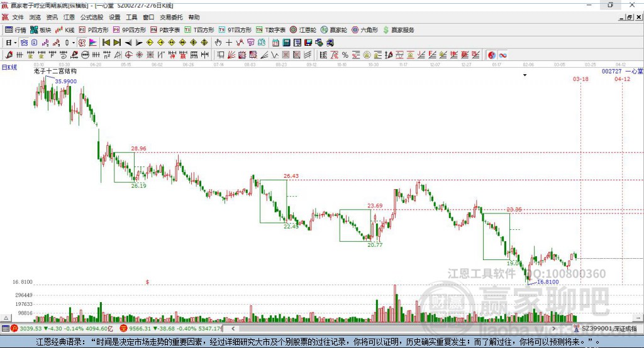The height and width of the screenshot is (348, 644).
Task: Click the 16.8100 low price label on chart
Action: tap(548, 282)
